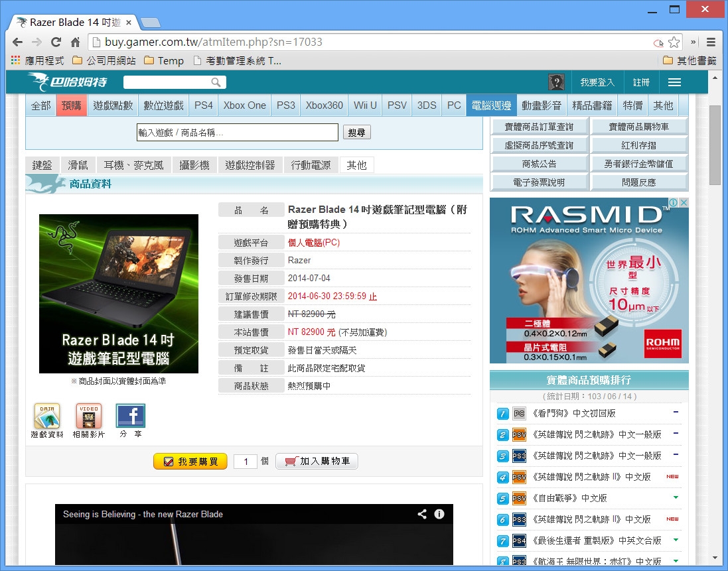Viewport: 728px width, 571px height.
Task: Open 實體商品購物車 button
Action: (x=639, y=127)
